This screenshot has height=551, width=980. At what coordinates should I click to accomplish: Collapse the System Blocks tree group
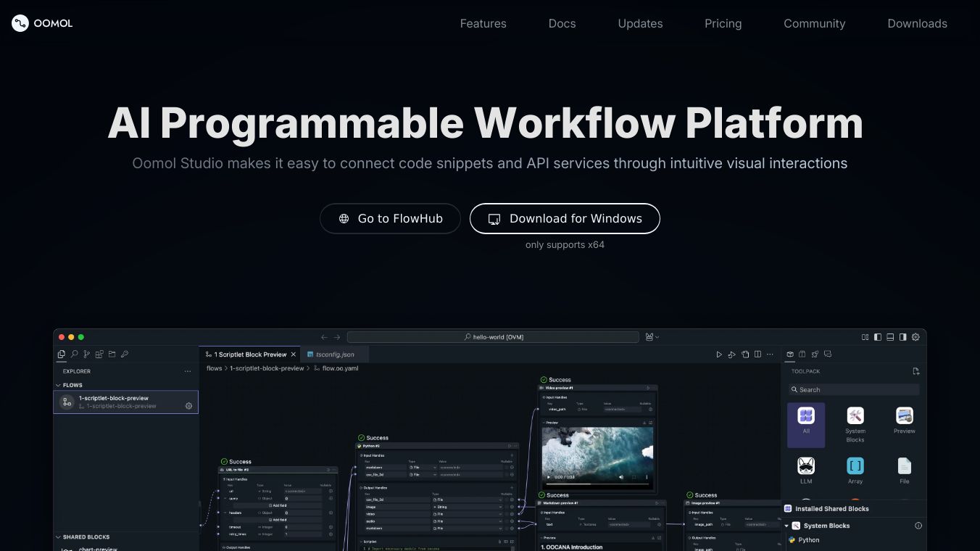coord(787,526)
